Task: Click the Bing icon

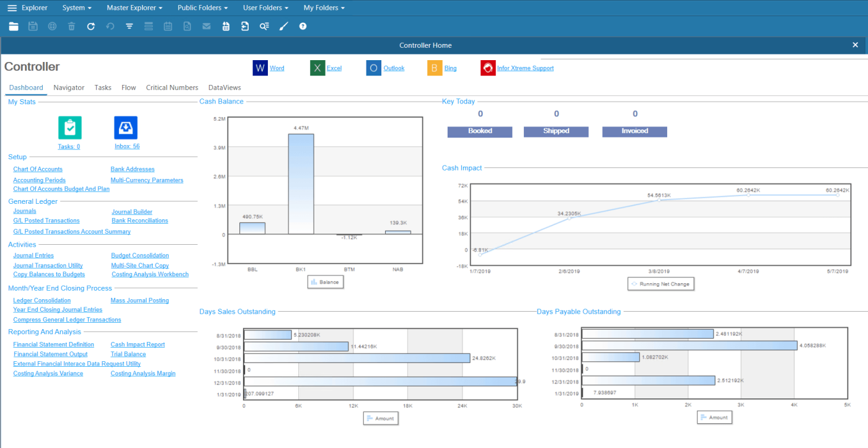Action: coord(435,68)
